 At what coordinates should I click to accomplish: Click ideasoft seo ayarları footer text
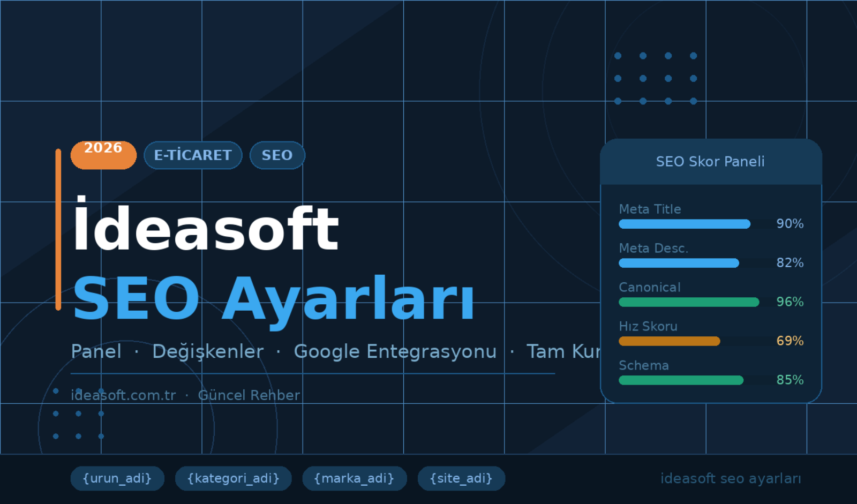pos(731,479)
